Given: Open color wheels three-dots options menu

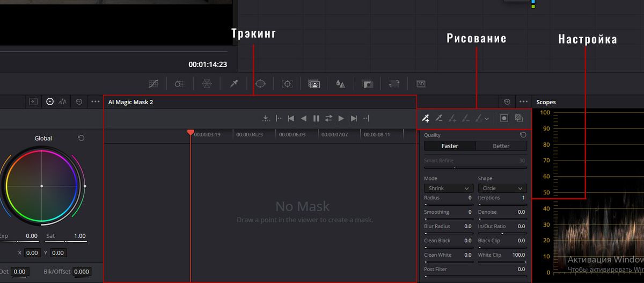Looking at the screenshot, I should point(96,101).
